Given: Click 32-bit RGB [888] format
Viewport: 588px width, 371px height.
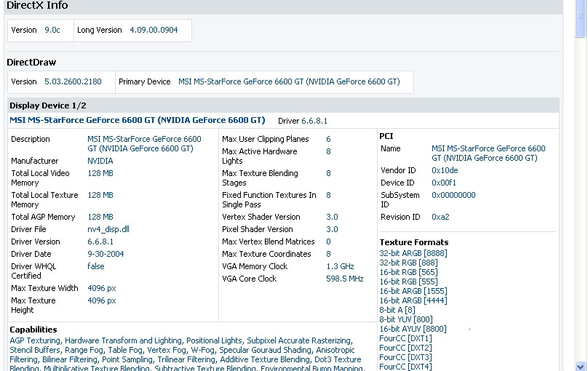Looking at the screenshot, I should click(409, 263).
